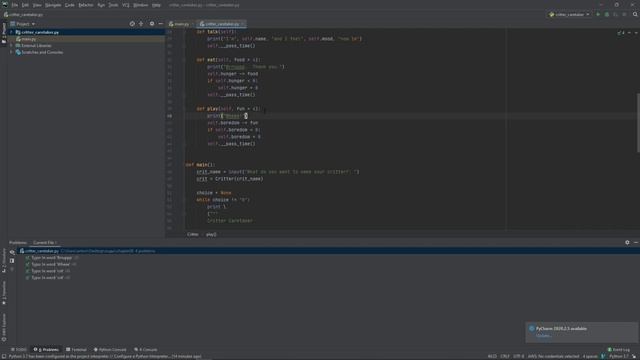Screen dimensions: 640x360
Task: Click the line separator status bar entry
Action: tap(505, 356)
